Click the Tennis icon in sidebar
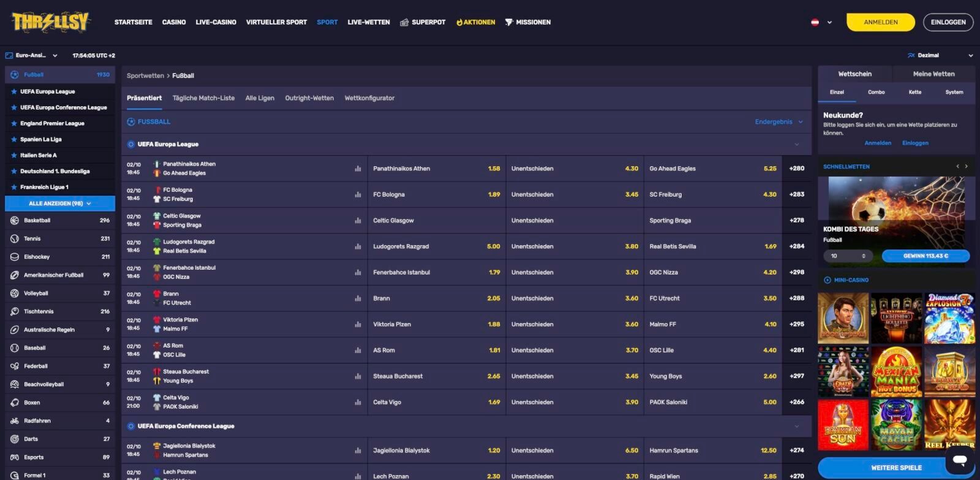The height and width of the screenshot is (480, 980). [15, 239]
